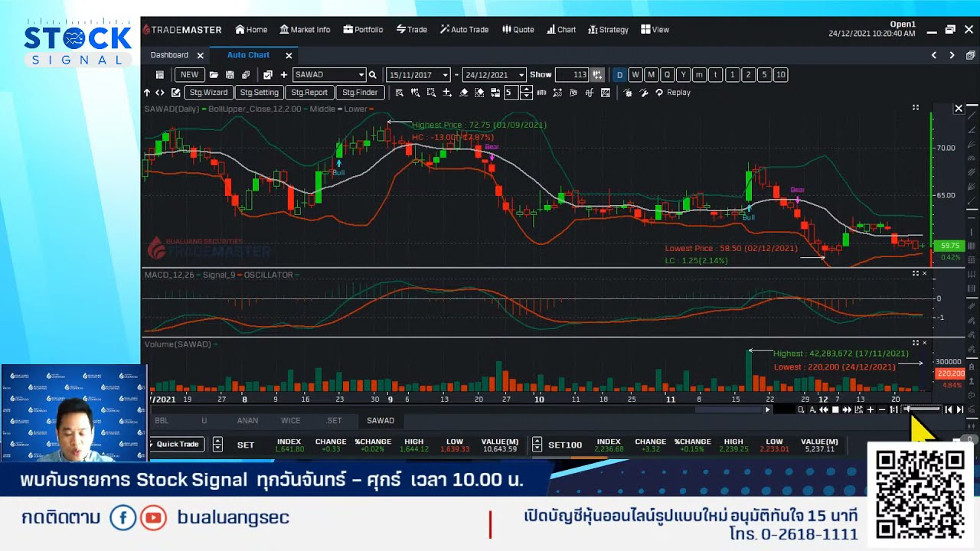Image resolution: width=980 pixels, height=551 pixels.
Task: Click the code brackets icon
Action: (x=160, y=93)
